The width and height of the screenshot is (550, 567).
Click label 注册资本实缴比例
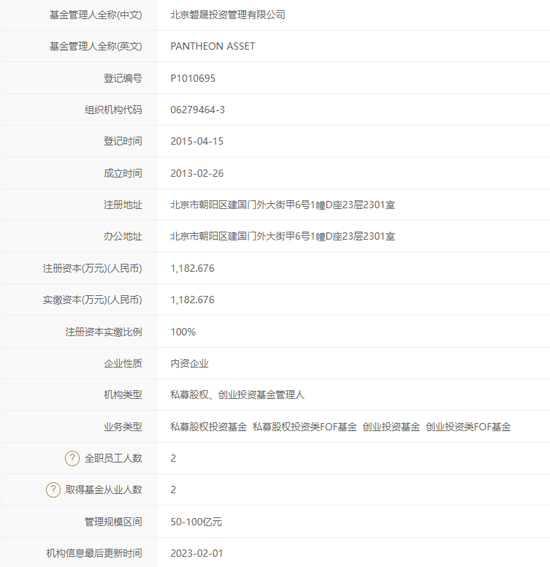[x=104, y=332]
